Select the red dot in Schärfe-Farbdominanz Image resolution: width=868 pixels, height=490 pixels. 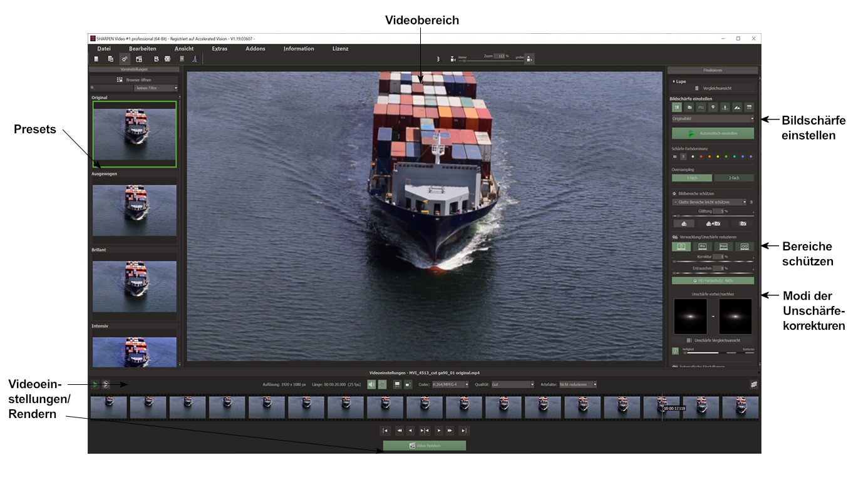pos(701,156)
